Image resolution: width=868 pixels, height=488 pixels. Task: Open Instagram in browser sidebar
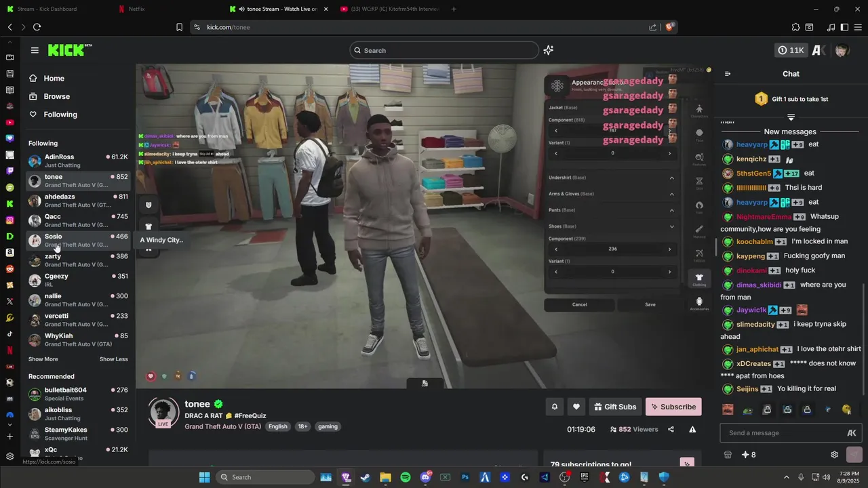pos(9,220)
